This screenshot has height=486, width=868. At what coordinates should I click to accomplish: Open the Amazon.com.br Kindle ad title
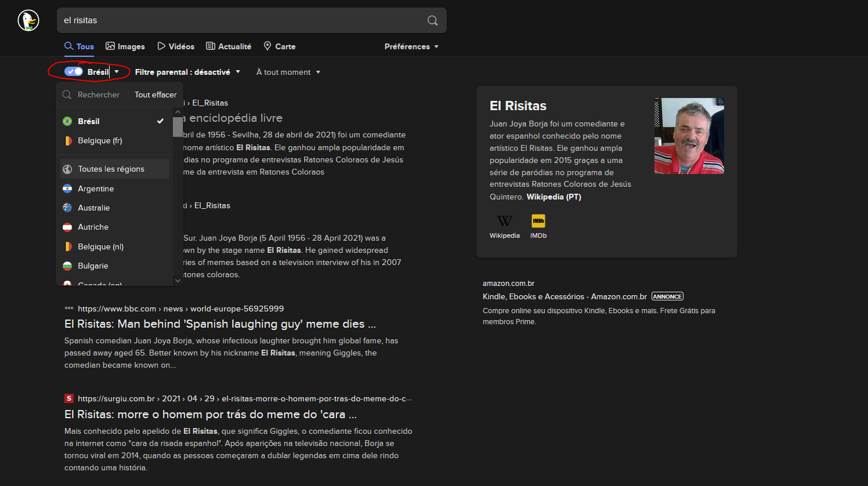click(565, 296)
